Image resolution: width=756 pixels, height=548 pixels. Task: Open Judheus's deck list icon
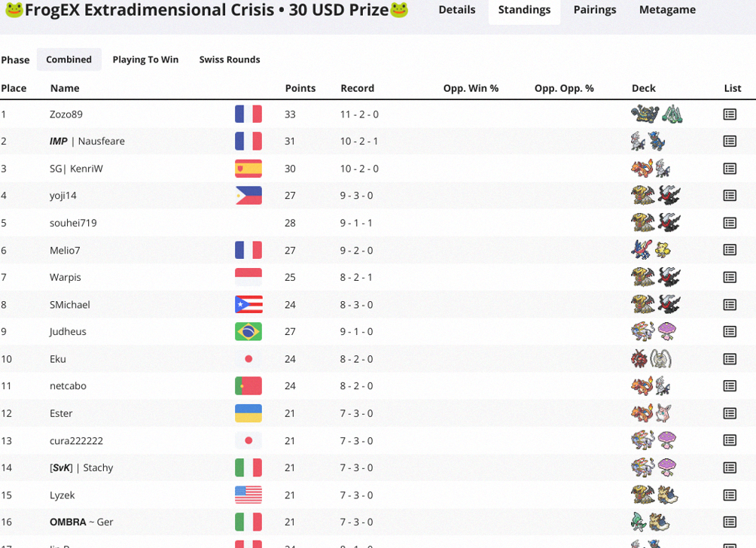(x=730, y=332)
